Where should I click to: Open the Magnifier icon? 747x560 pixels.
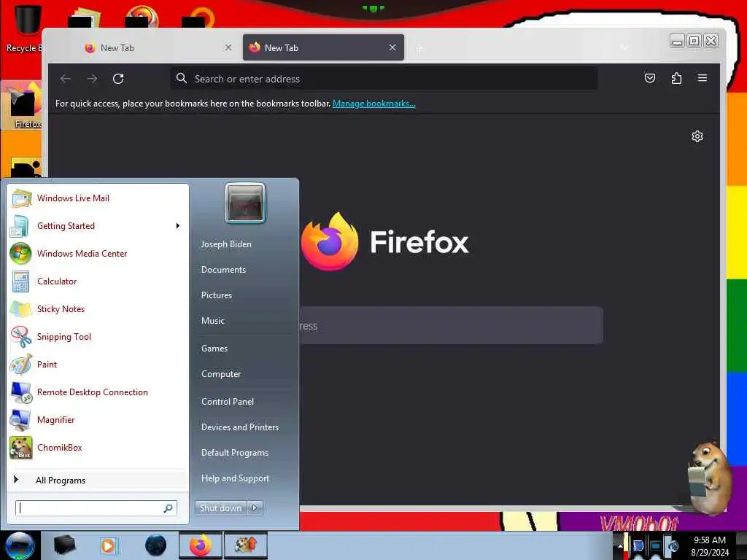coord(21,420)
